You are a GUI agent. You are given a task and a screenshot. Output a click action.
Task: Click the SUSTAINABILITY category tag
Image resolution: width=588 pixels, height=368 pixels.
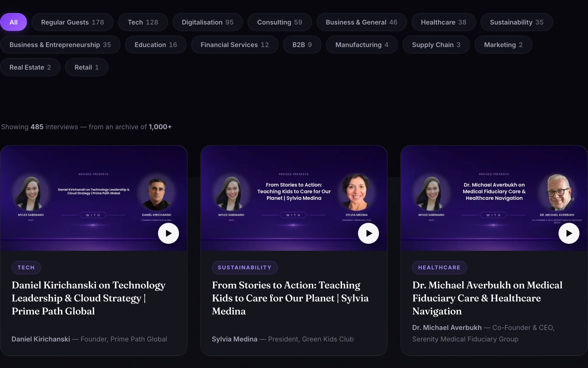pyautogui.click(x=244, y=267)
